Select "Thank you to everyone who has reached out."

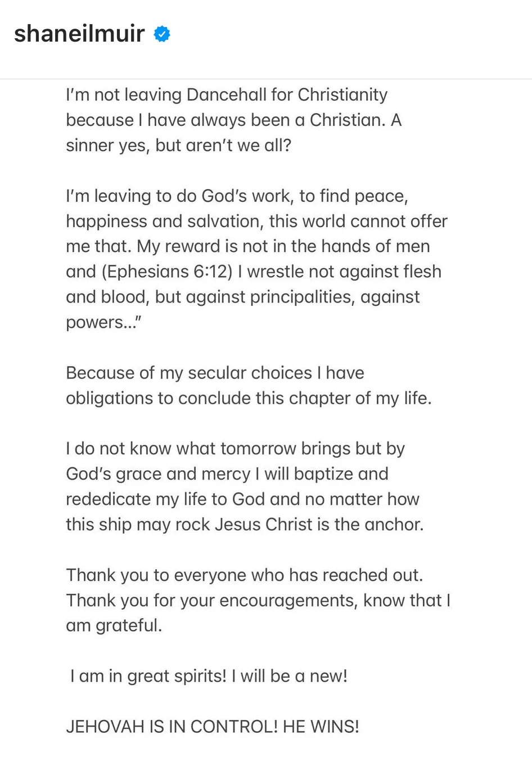click(x=245, y=576)
